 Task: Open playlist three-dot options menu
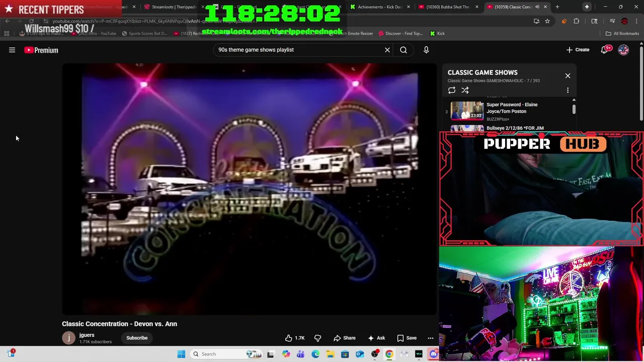coord(568,90)
